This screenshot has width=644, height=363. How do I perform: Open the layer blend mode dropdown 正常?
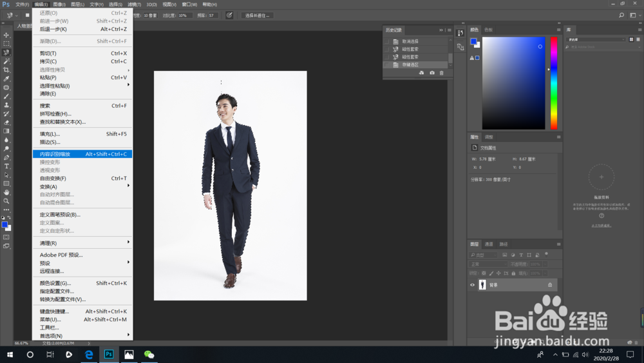click(487, 264)
